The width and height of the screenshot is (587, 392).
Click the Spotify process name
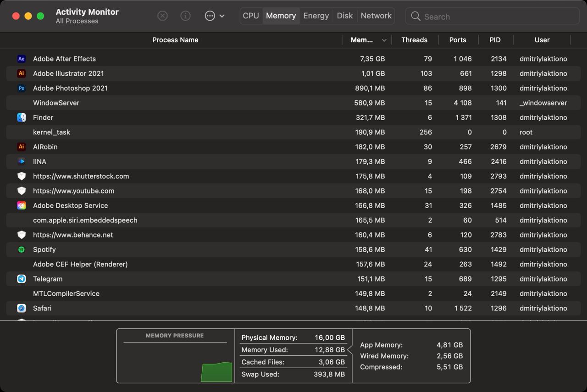(44, 249)
